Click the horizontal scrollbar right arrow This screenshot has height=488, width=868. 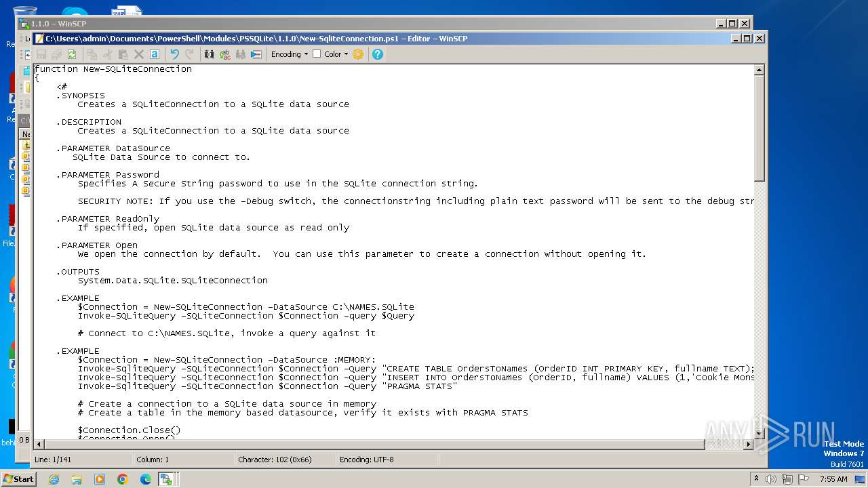749,444
